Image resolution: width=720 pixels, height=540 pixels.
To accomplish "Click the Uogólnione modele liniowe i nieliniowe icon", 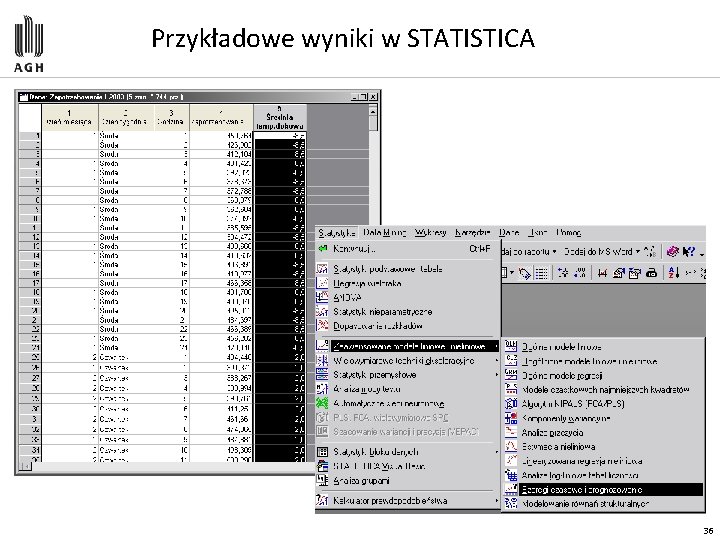I will click(511, 361).
